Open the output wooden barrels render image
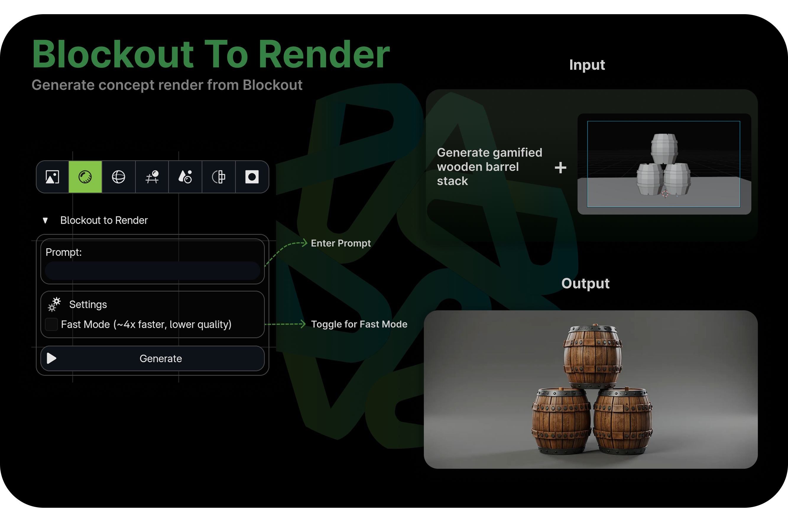 pos(591,390)
